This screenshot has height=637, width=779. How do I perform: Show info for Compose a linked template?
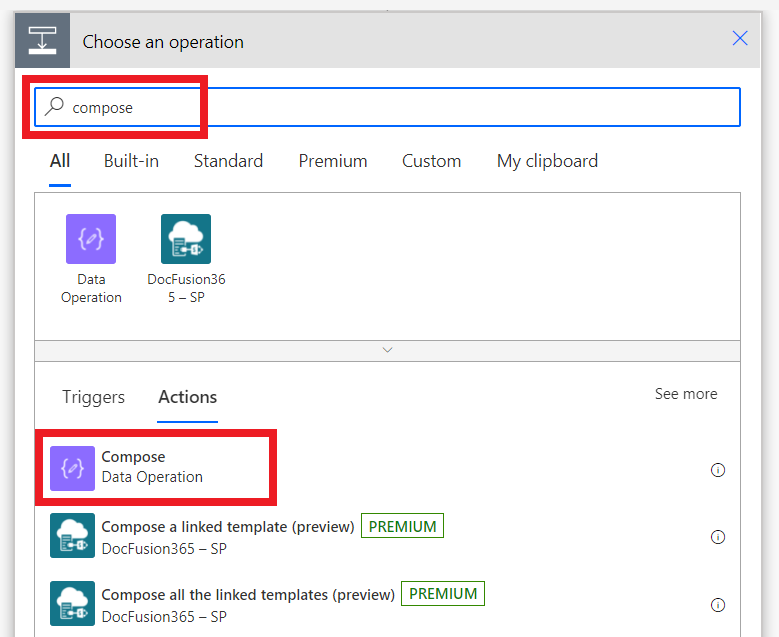[717, 537]
